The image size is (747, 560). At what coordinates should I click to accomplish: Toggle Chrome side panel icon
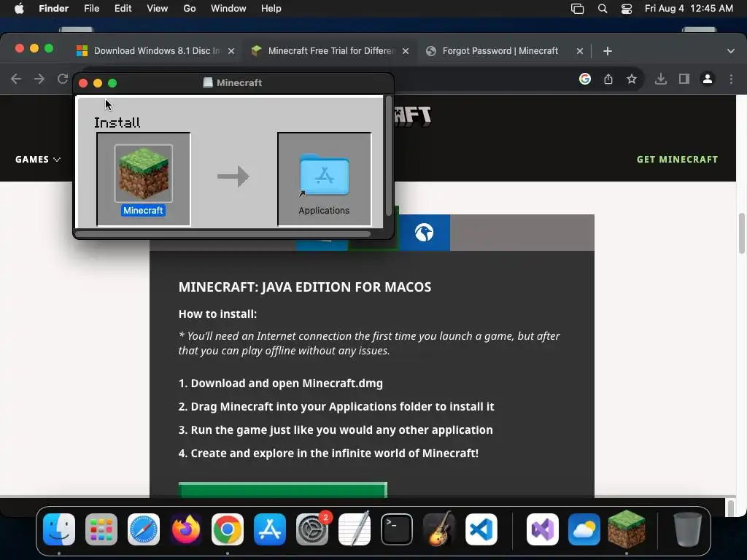tap(684, 79)
